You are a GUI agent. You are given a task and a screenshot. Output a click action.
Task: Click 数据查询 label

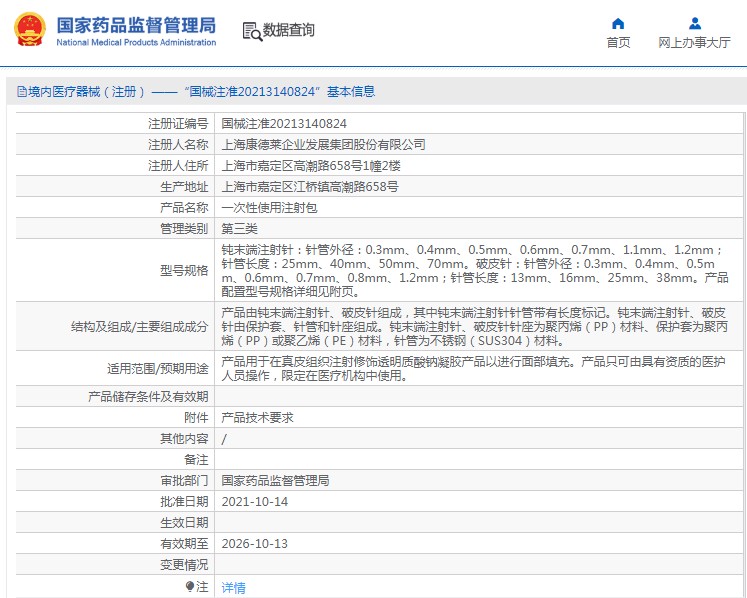click(289, 30)
